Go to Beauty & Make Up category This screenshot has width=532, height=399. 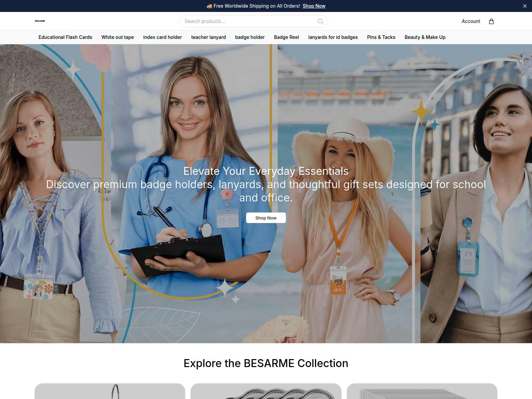(x=425, y=37)
